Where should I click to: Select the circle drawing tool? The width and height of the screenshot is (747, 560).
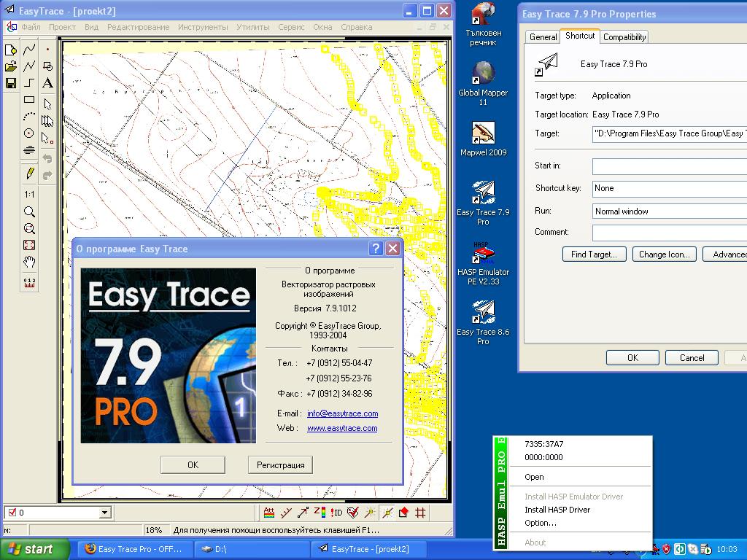click(x=29, y=133)
